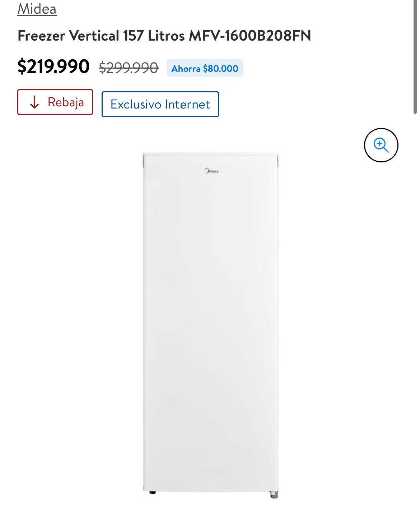The width and height of the screenshot is (420, 517).
Task: Click the Ahorra $80.000 savings badge
Action: (205, 68)
